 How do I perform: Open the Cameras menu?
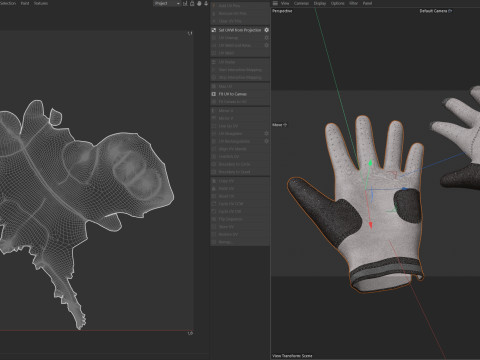click(301, 3)
